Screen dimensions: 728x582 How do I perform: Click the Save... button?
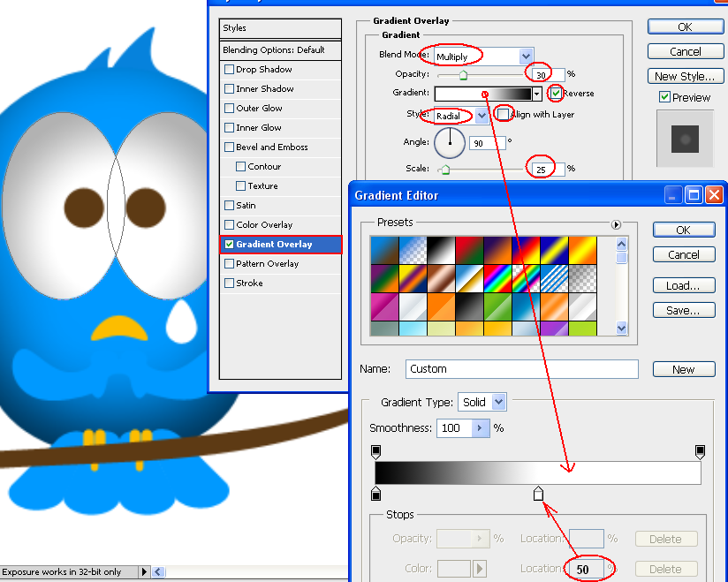coord(684,310)
